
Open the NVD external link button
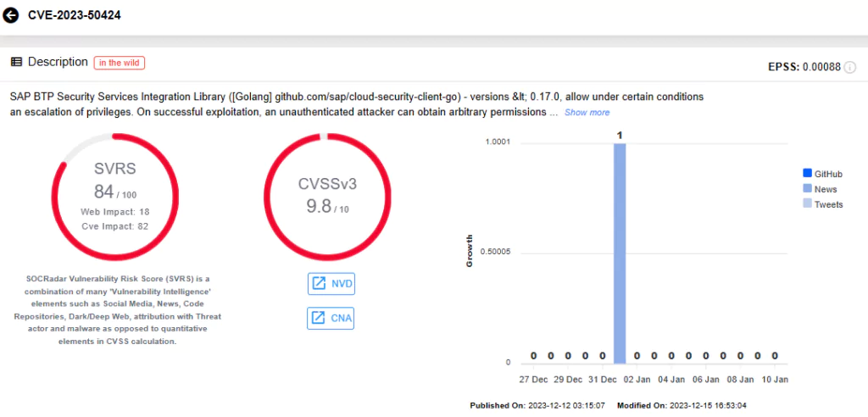pyautogui.click(x=331, y=284)
